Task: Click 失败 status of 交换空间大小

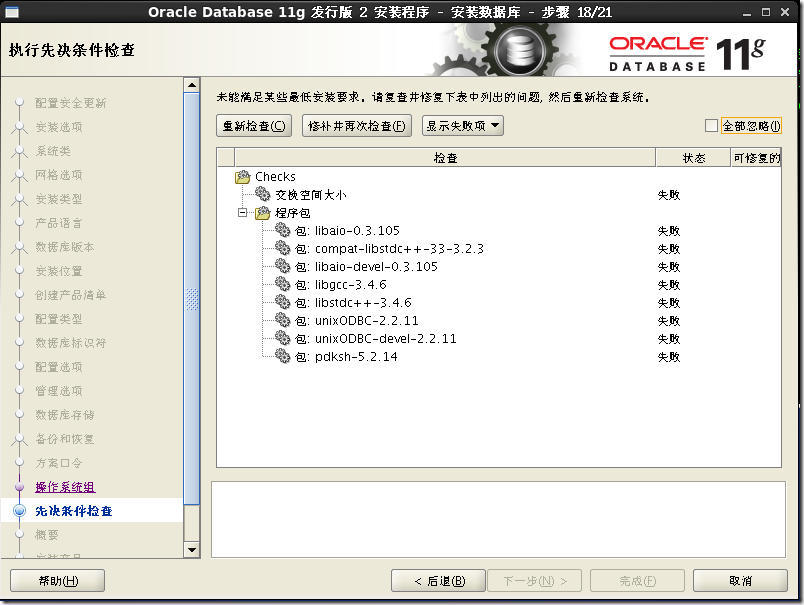Action: [669, 195]
